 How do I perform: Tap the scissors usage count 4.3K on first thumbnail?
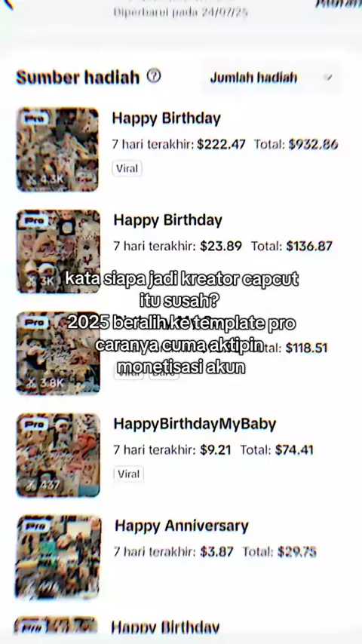point(44,179)
